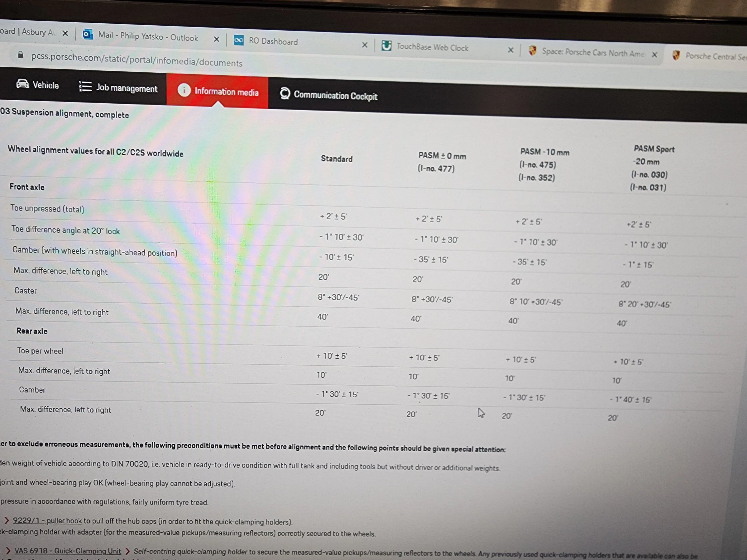
Task: Click PASM Sport front camber value -1° ± 15'
Action: pyautogui.click(x=638, y=265)
